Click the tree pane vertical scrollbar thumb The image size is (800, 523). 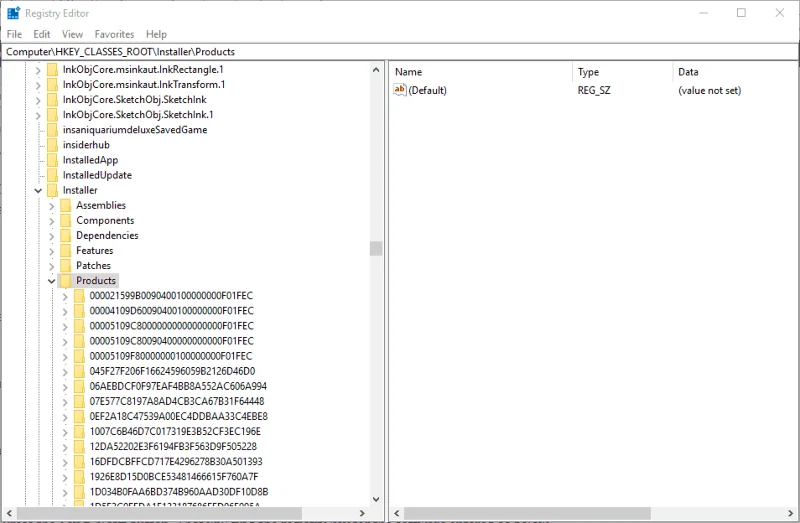click(x=376, y=248)
